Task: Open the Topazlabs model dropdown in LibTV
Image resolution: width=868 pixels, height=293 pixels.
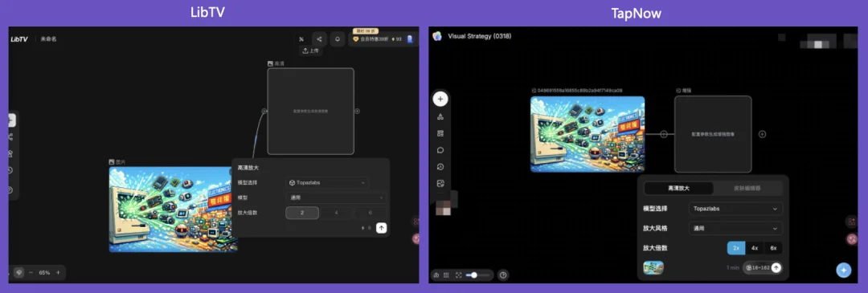Action: 327,182
